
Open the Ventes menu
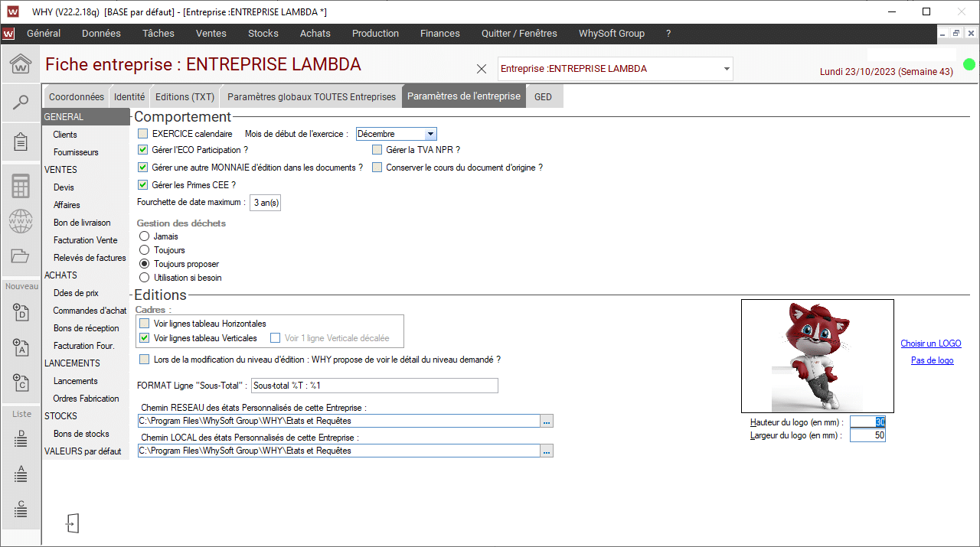coord(211,34)
